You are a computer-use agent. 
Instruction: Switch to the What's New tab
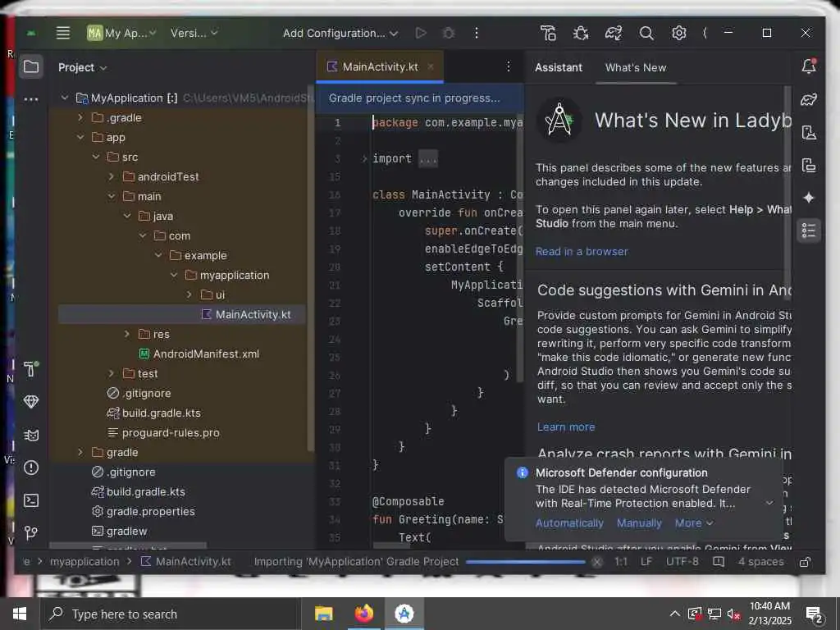tap(636, 67)
